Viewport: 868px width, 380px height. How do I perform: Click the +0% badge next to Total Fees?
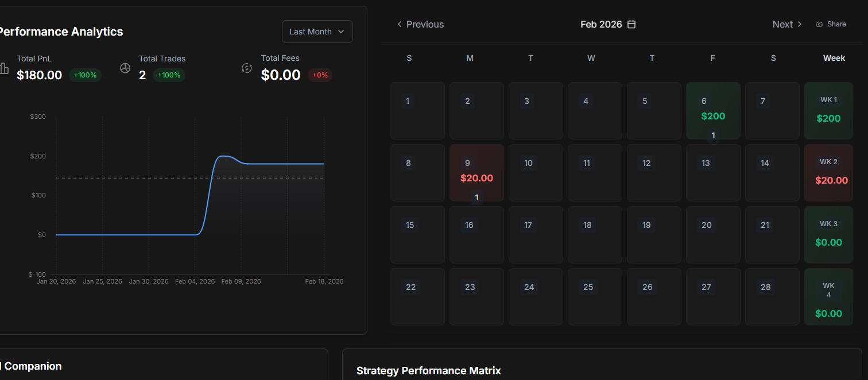(x=320, y=75)
